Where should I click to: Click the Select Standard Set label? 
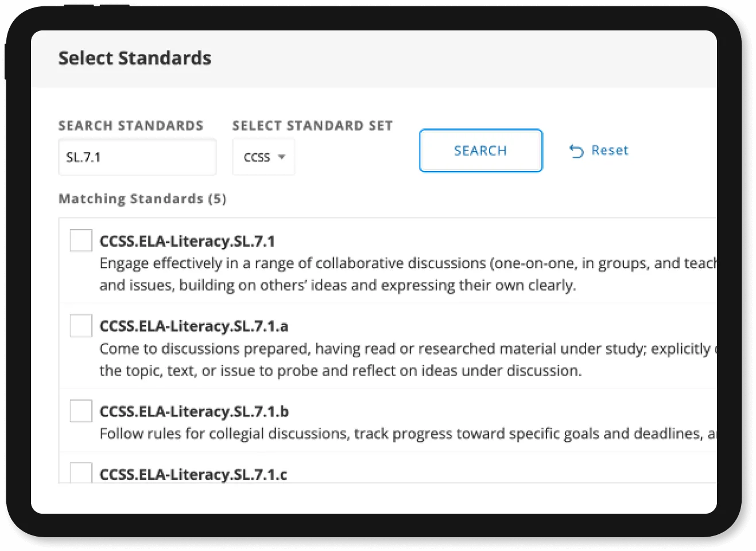[312, 126]
